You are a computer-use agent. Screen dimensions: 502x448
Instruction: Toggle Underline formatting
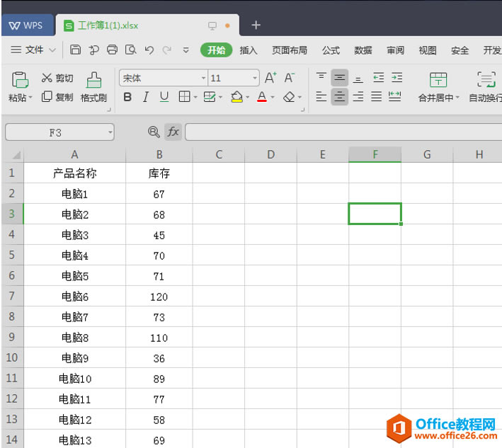(x=164, y=97)
